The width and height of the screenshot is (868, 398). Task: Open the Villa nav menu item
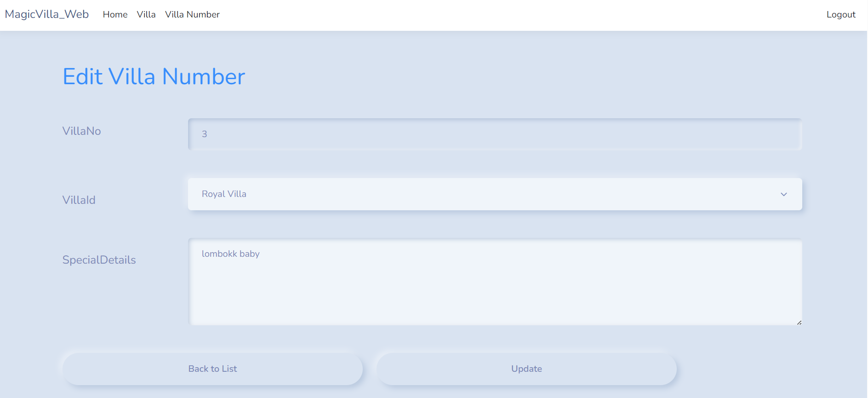(146, 15)
